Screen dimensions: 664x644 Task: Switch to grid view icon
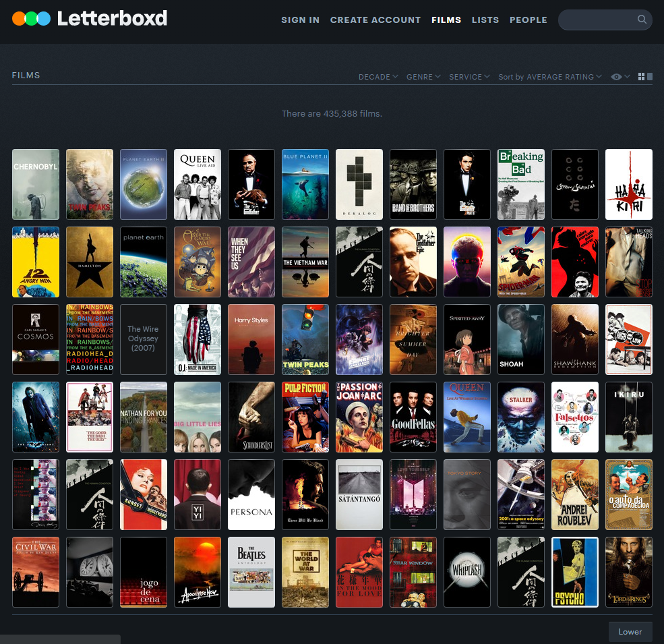(x=641, y=77)
